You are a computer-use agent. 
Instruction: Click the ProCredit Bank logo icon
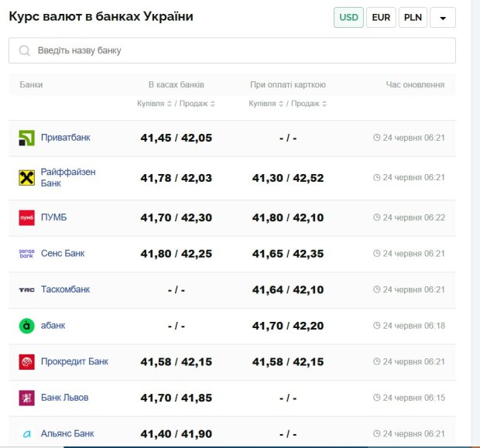click(26, 361)
